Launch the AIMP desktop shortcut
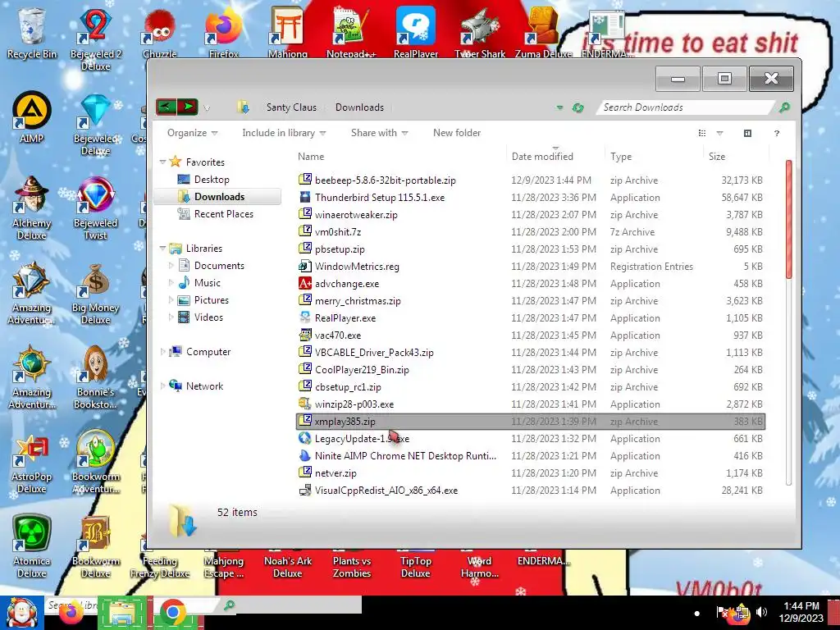Screen dimensions: 840x630 [x=32, y=118]
